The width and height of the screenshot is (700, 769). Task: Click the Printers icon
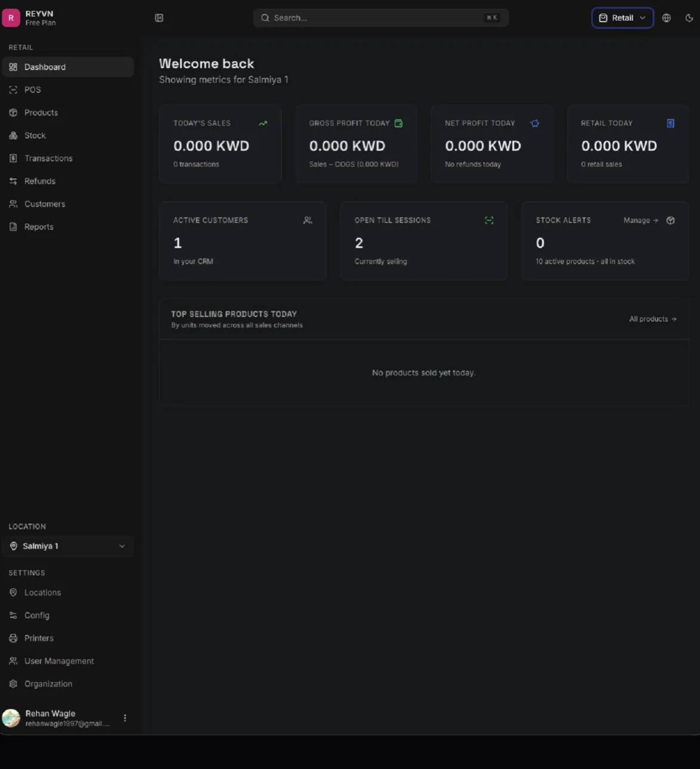13,638
